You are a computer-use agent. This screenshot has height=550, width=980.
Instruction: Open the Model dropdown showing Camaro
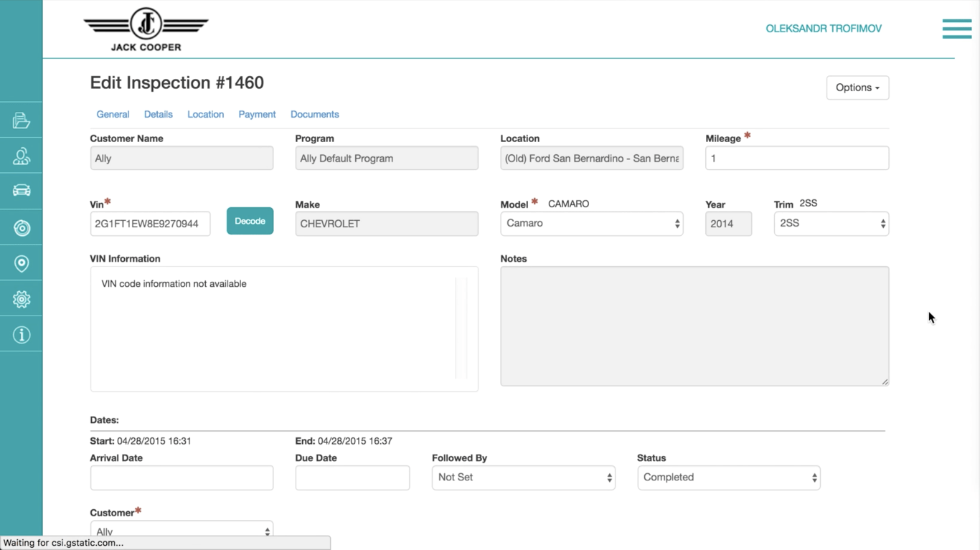pos(591,224)
